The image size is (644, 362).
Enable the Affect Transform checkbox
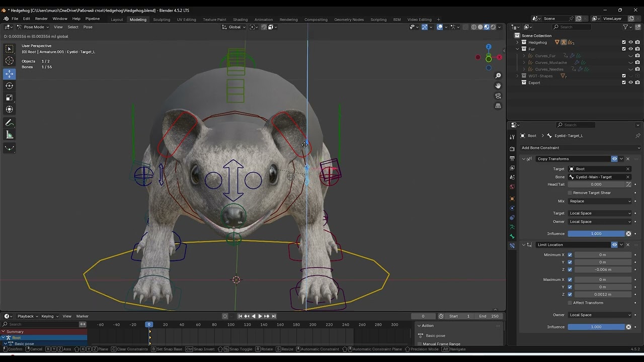570,303
